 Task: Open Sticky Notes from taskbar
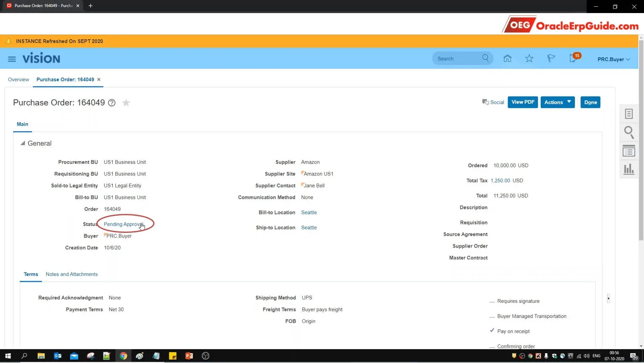tap(173, 356)
